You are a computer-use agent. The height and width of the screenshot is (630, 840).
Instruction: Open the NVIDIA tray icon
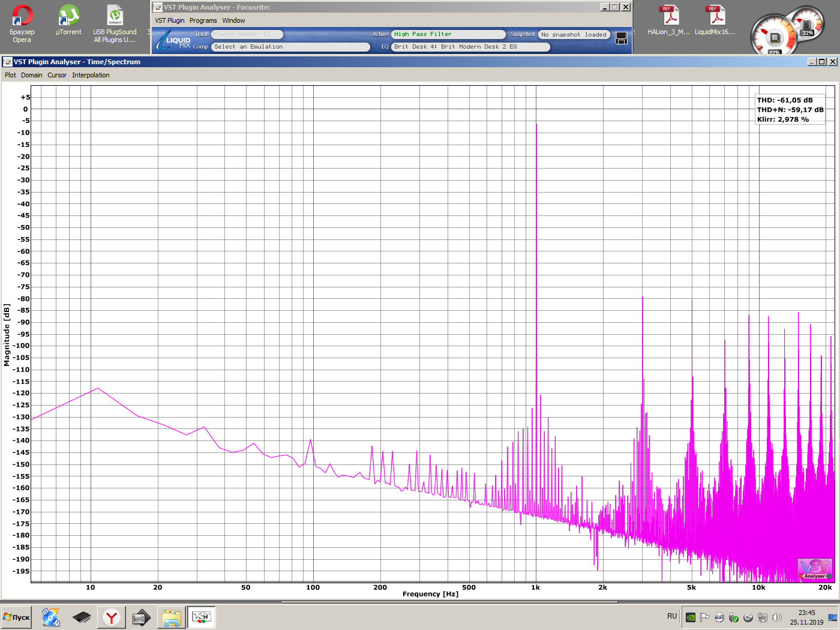tap(691, 617)
